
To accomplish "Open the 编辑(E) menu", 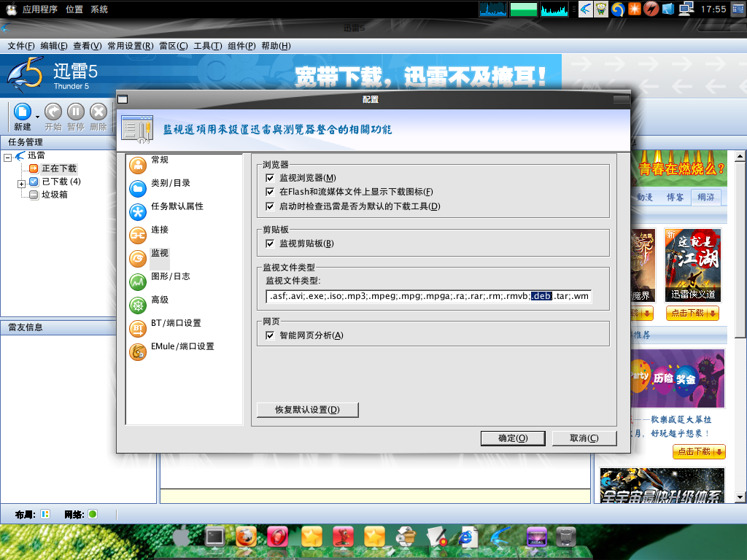I will (x=54, y=46).
